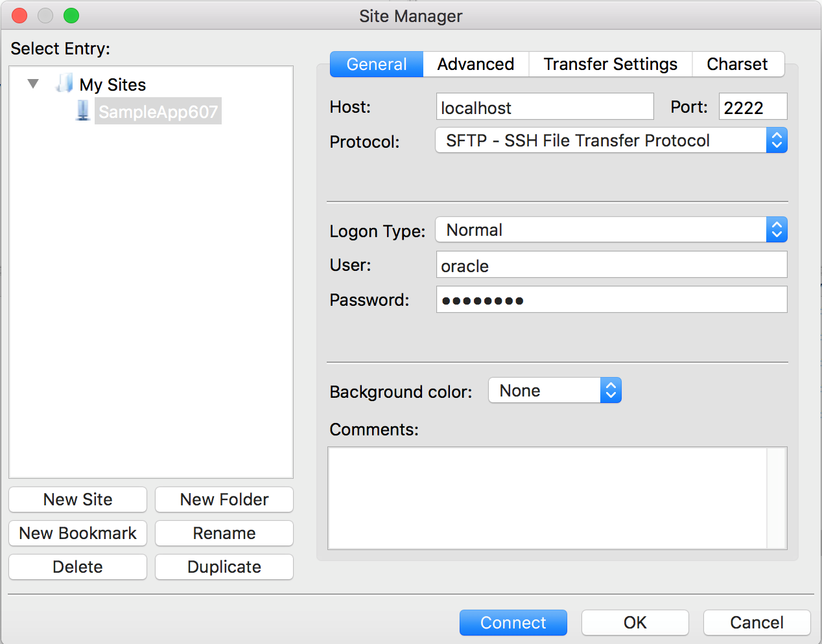The height and width of the screenshot is (644, 822).
Task: Click the green zoom window button
Action: click(71, 16)
